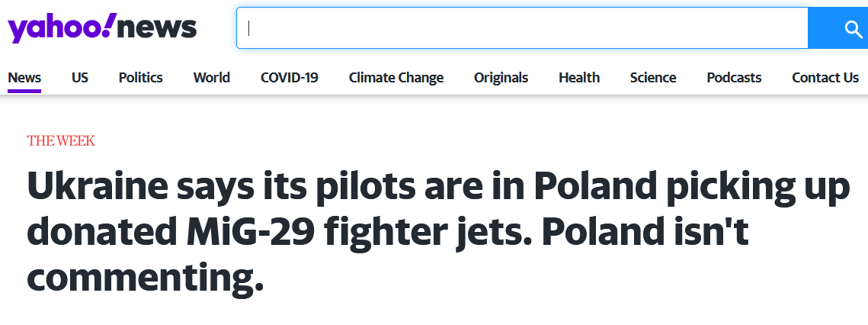Open the Ukraine pilots headline article
This screenshot has height=325, width=868.
pos(438,231)
